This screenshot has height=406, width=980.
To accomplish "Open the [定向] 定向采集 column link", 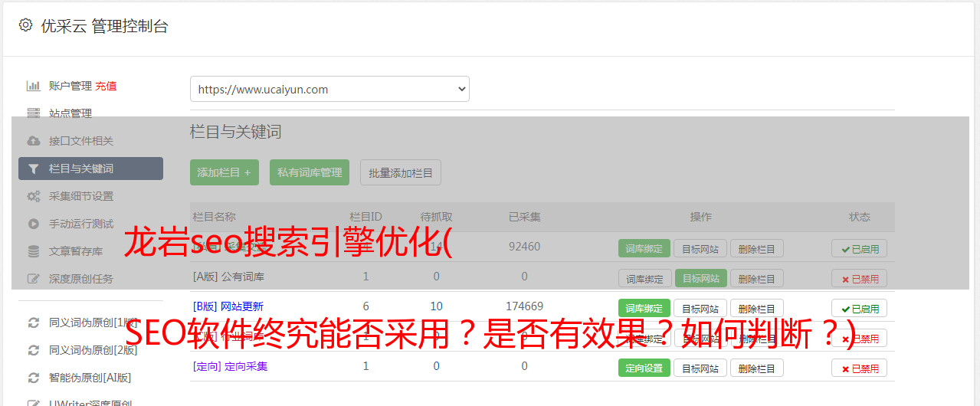I will 231,366.
